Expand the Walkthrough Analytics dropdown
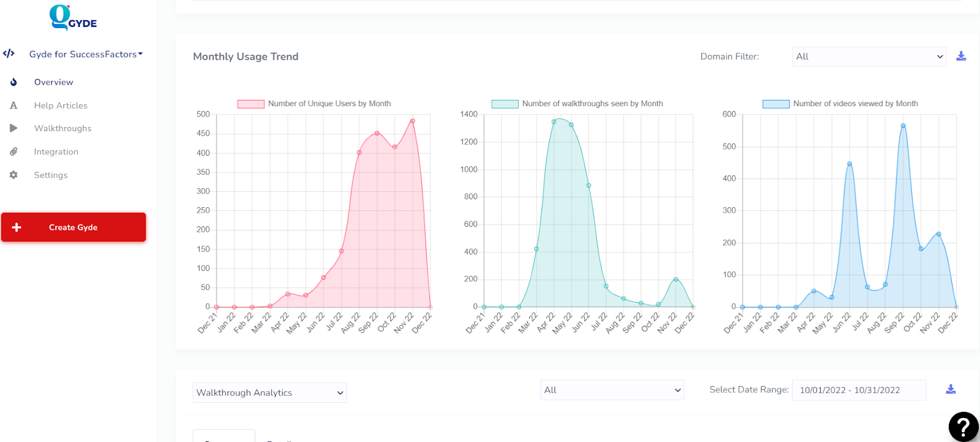Viewport: 980px width, 442px height. pyautogui.click(x=269, y=392)
